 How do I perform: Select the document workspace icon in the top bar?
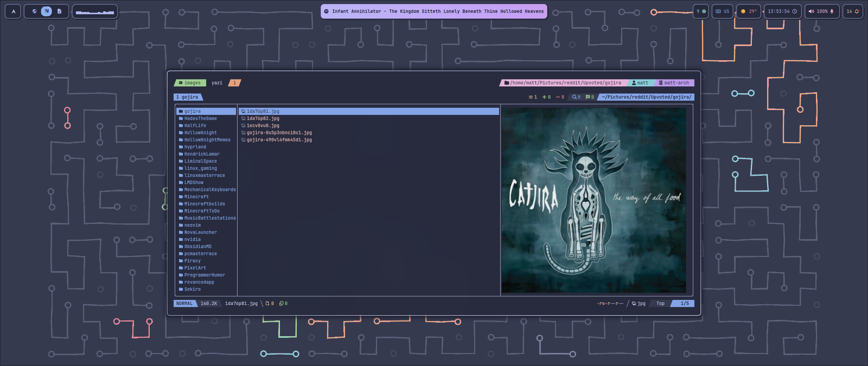pos(59,11)
